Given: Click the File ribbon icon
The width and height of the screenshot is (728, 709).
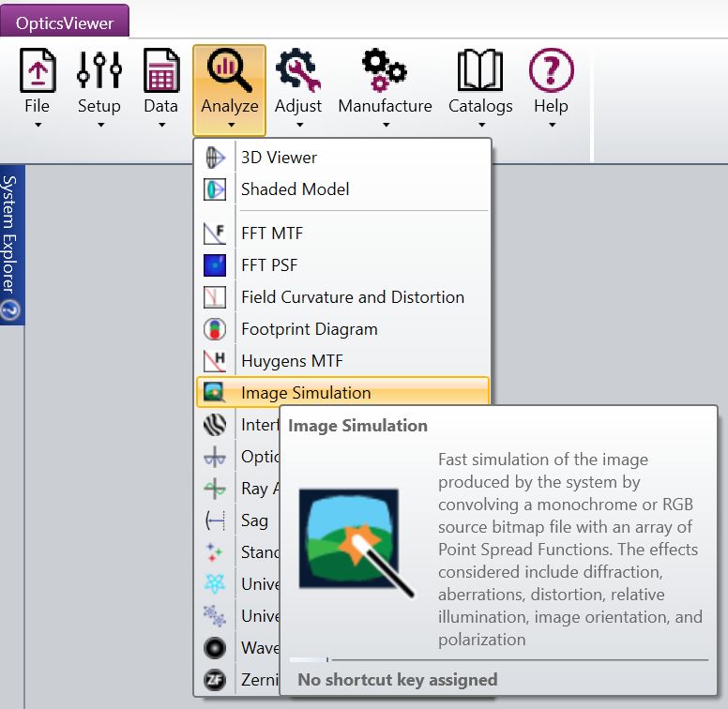Looking at the screenshot, I should [38, 71].
